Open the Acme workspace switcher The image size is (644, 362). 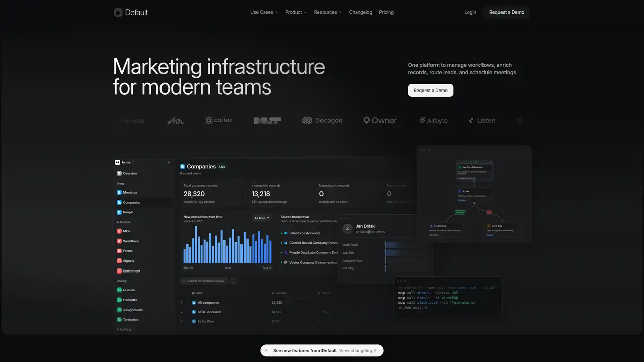click(x=125, y=162)
